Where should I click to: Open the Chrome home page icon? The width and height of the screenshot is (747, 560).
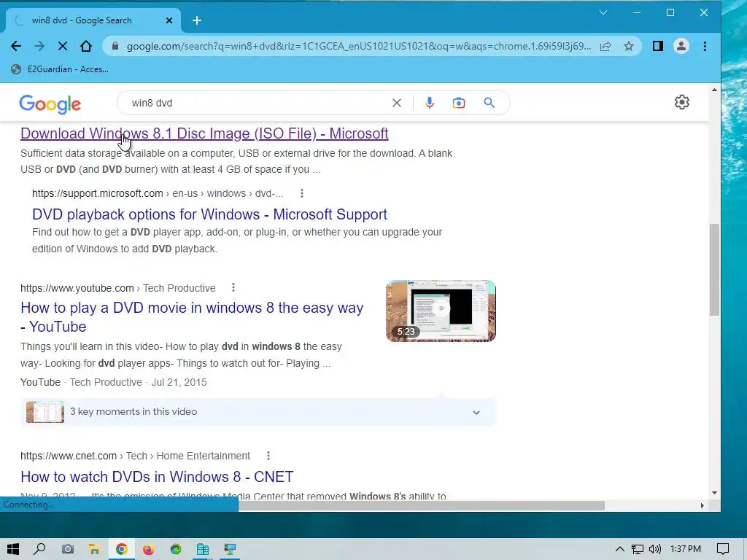[x=86, y=46]
